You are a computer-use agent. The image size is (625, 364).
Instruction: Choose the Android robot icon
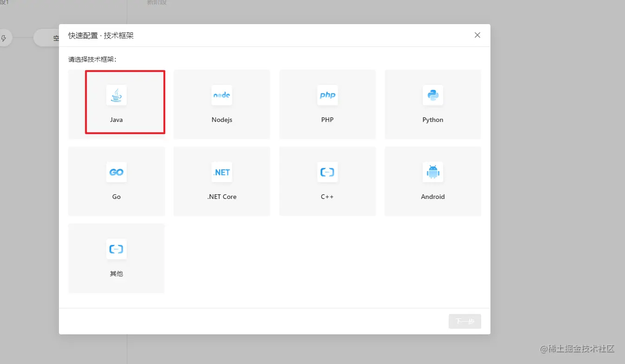tap(433, 172)
